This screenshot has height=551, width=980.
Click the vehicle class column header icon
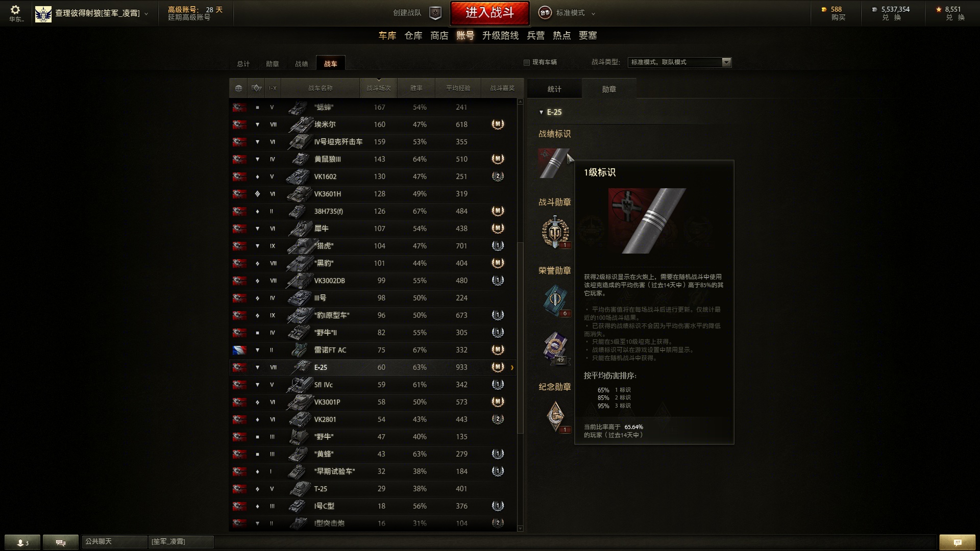257,88
